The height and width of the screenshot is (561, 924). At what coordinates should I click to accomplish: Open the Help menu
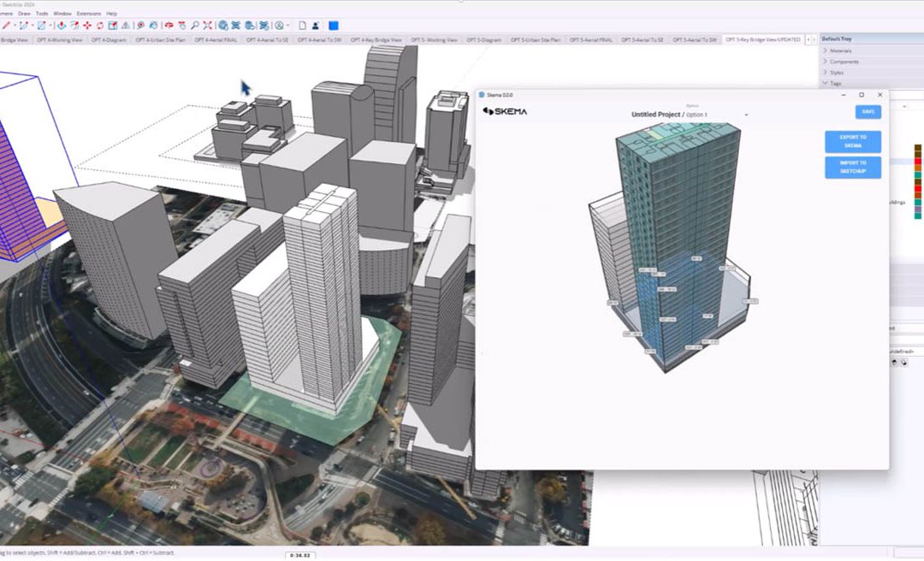click(x=111, y=13)
